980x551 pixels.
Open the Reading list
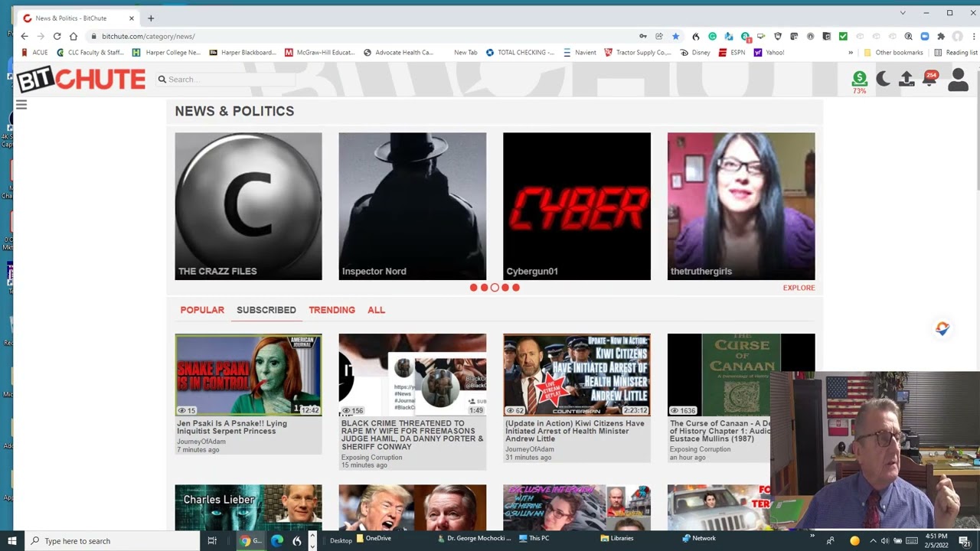pyautogui.click(x=955, y=53)
